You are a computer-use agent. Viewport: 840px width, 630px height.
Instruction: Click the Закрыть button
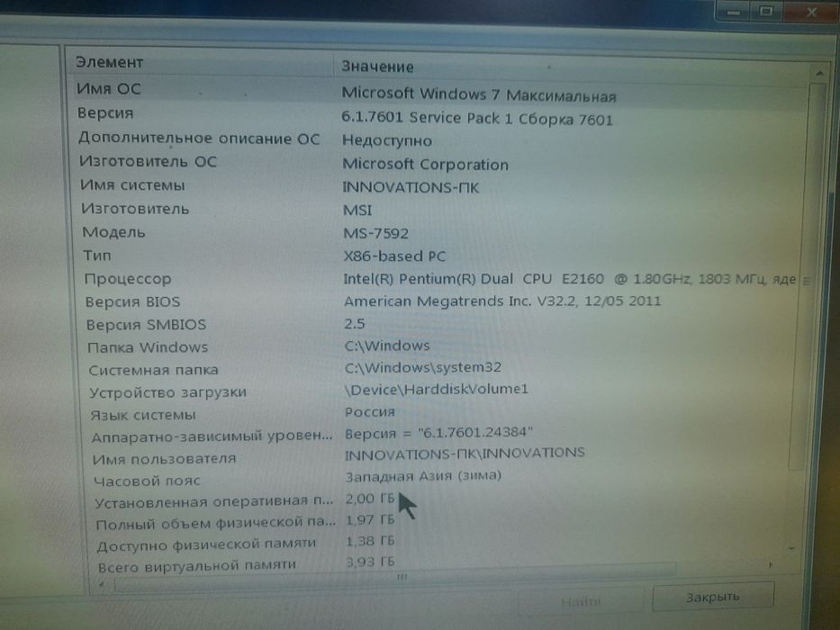712,597
